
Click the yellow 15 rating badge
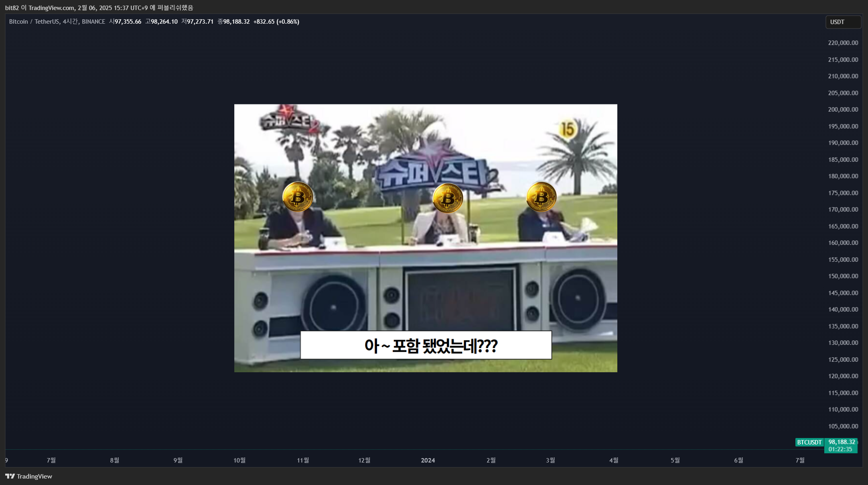[x=568, y=129]
